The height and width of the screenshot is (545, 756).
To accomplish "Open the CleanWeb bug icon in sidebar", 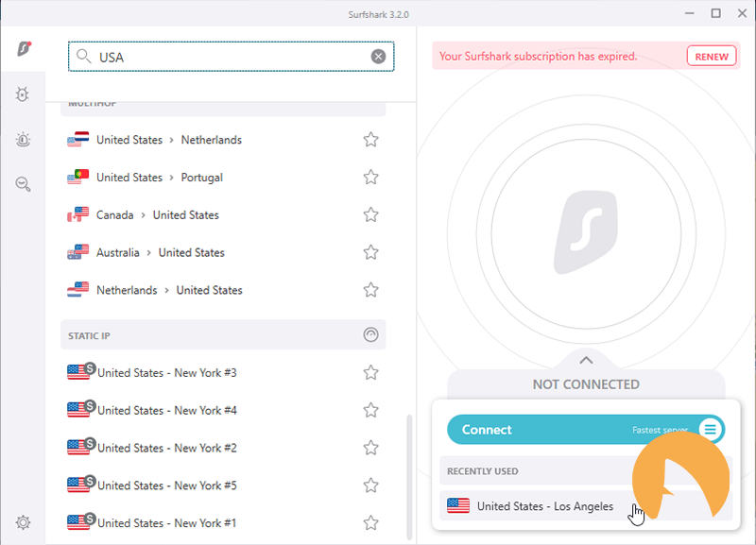I will coord(22,94).
